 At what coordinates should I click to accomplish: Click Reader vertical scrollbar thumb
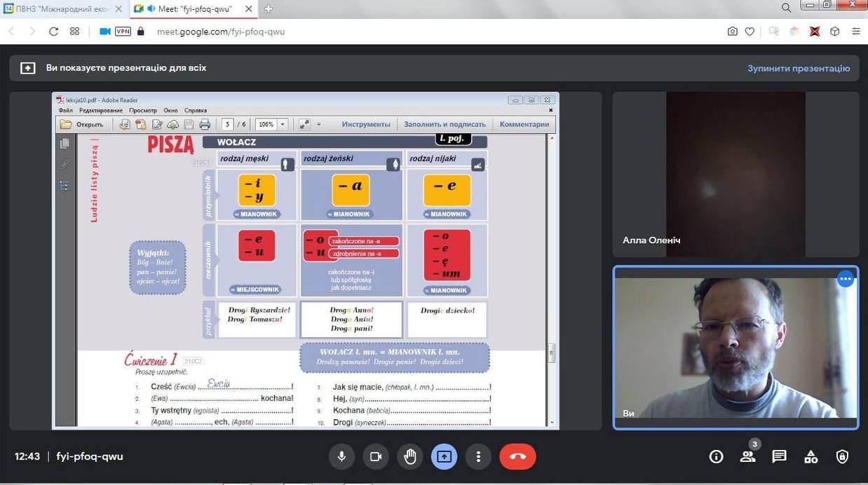click(x=552, y=353)
